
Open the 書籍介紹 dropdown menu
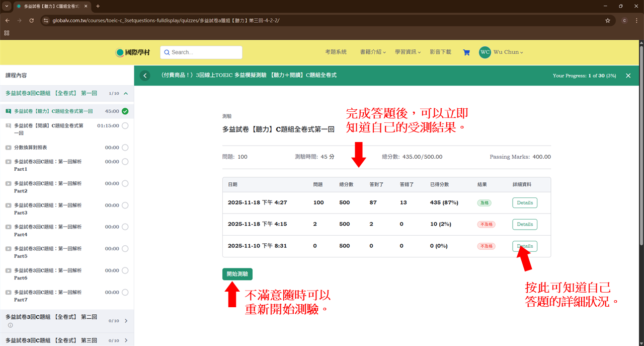coord(373,52)
